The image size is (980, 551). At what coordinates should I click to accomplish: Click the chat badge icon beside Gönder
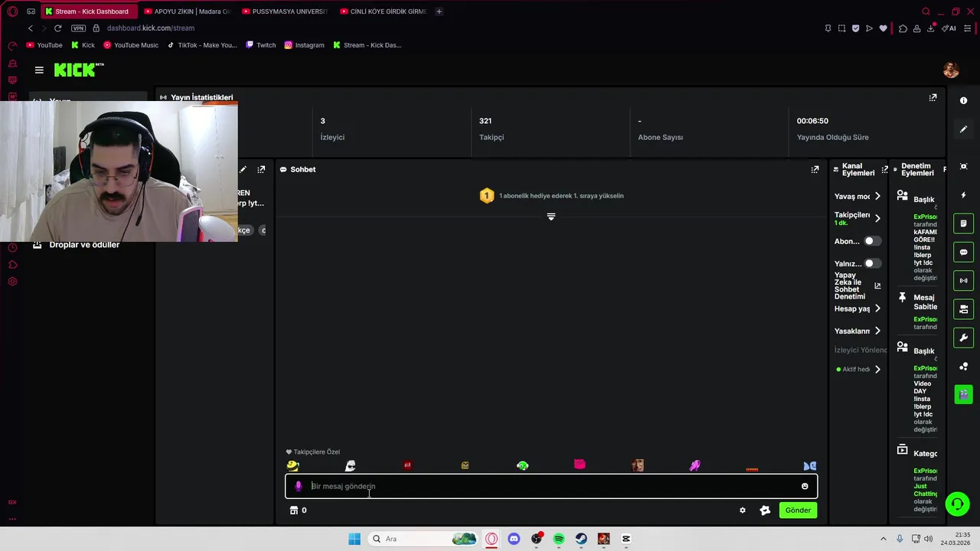point(765,510)
